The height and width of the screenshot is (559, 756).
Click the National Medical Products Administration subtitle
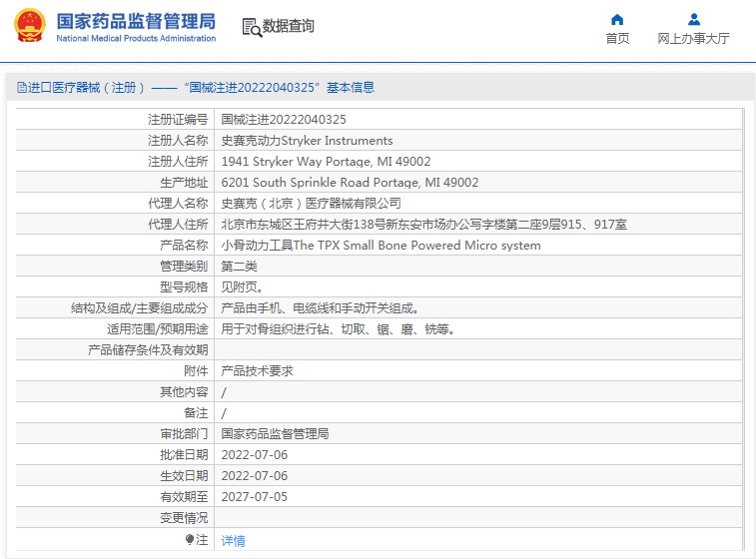136,39
